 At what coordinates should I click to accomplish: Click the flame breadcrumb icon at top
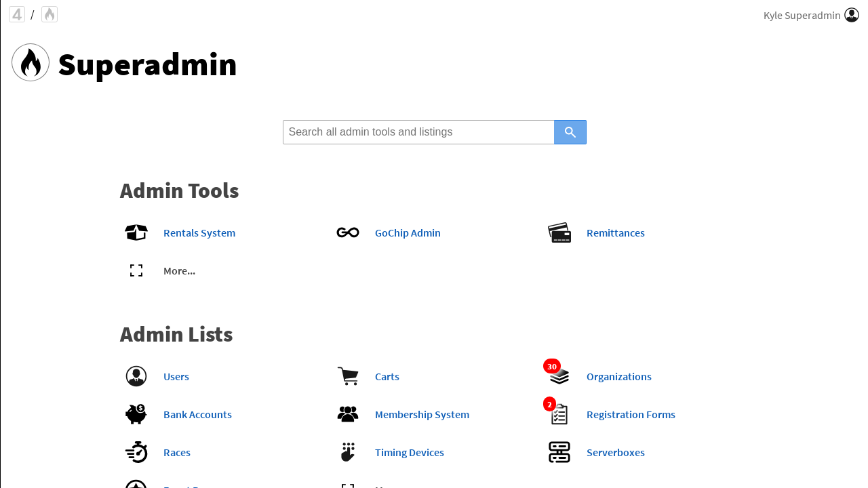(x=50, y=14)
